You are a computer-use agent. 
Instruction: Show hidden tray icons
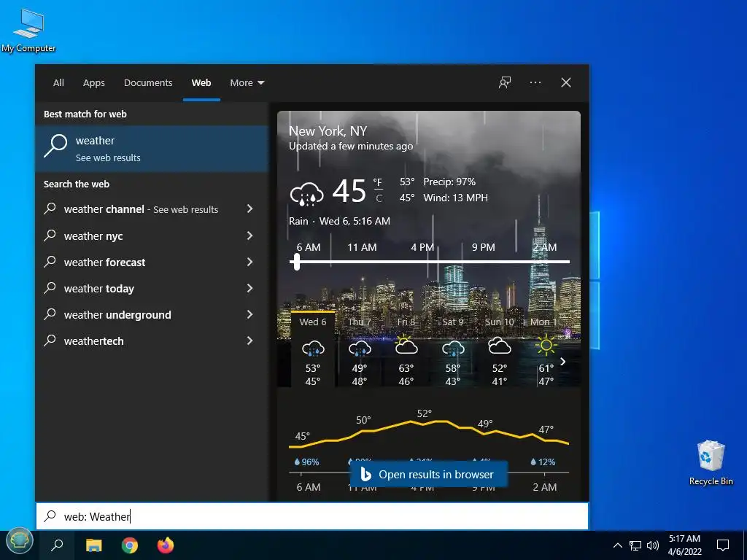[617, 545]
